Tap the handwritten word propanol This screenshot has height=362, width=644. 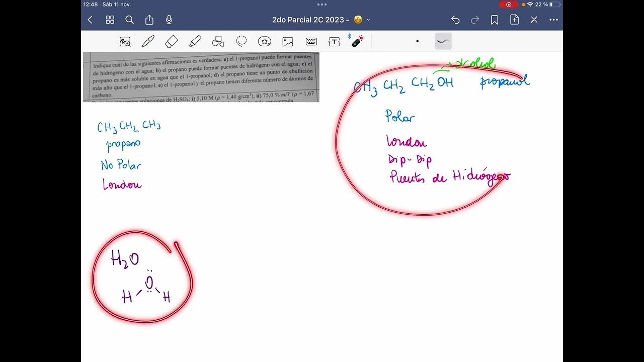(505, 81)
